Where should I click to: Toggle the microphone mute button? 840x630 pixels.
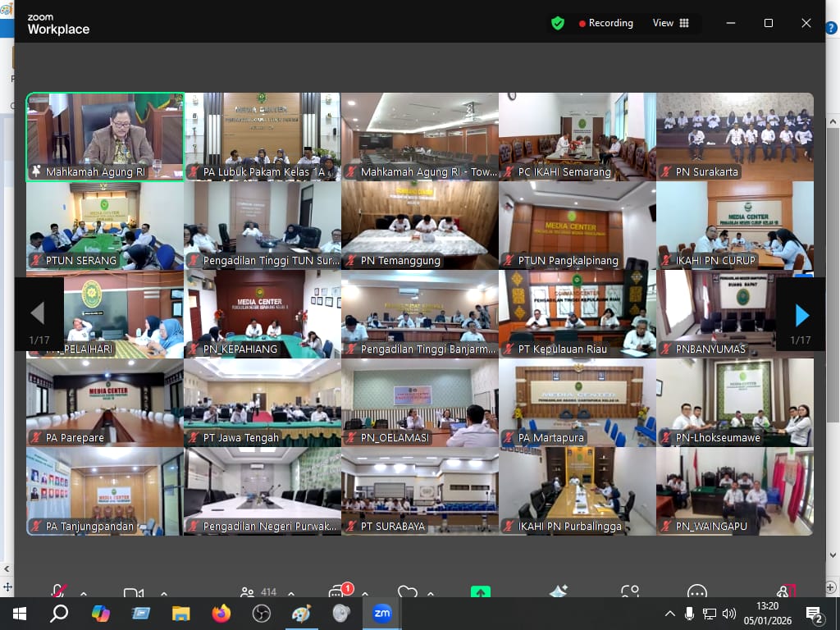59,592
